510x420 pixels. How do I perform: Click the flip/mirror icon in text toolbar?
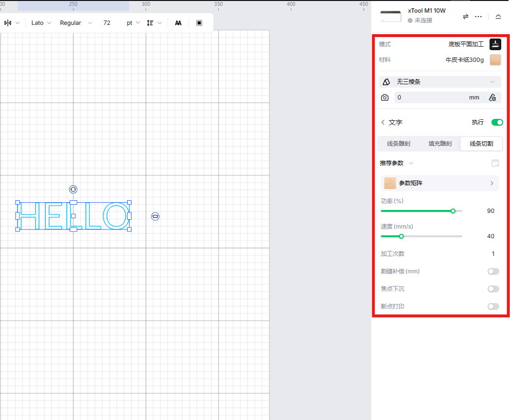8,23
